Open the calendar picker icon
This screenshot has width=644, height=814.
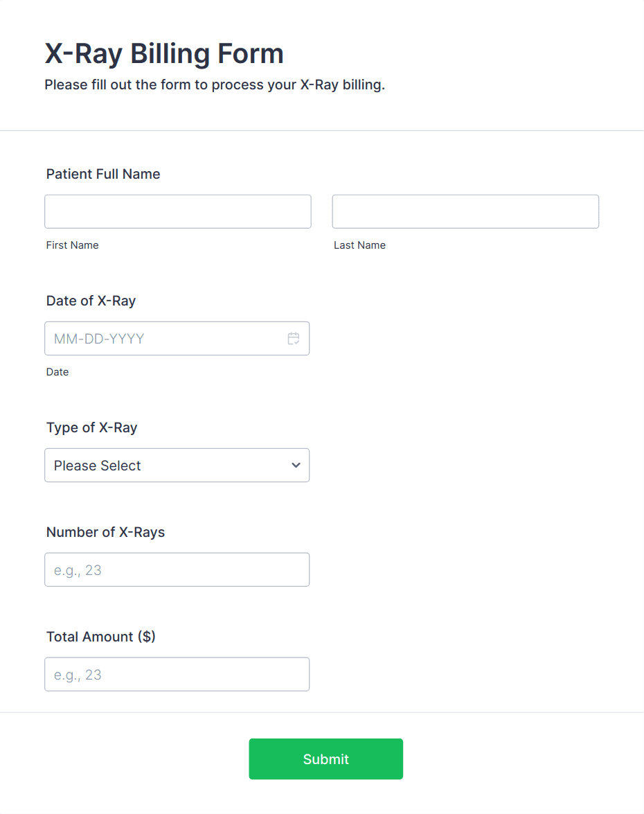tap(293, 339)
